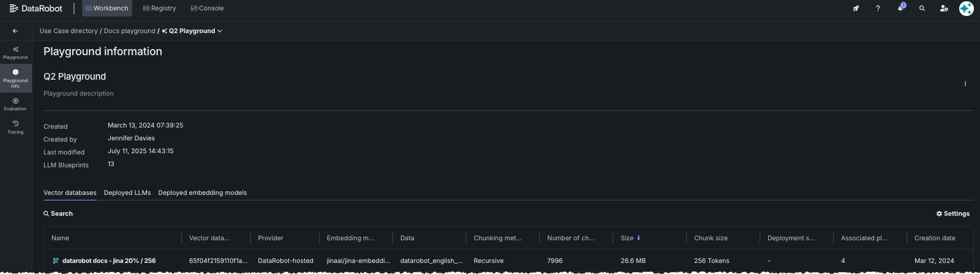The width and height of the screenshot is (980, 274).
Task: Open the Evaluation sidebar section
Action: [x=15, y=104]
